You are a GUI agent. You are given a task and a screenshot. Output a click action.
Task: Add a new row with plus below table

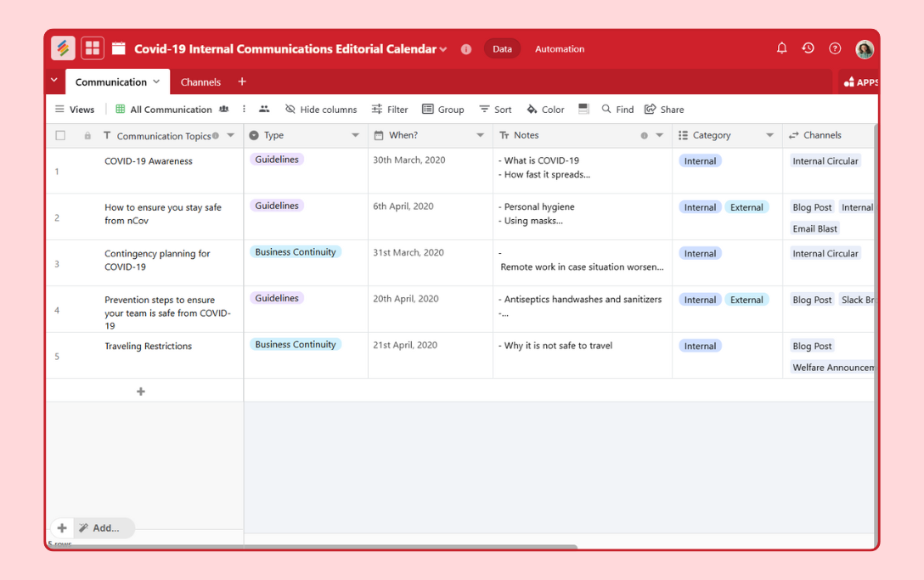141,391
